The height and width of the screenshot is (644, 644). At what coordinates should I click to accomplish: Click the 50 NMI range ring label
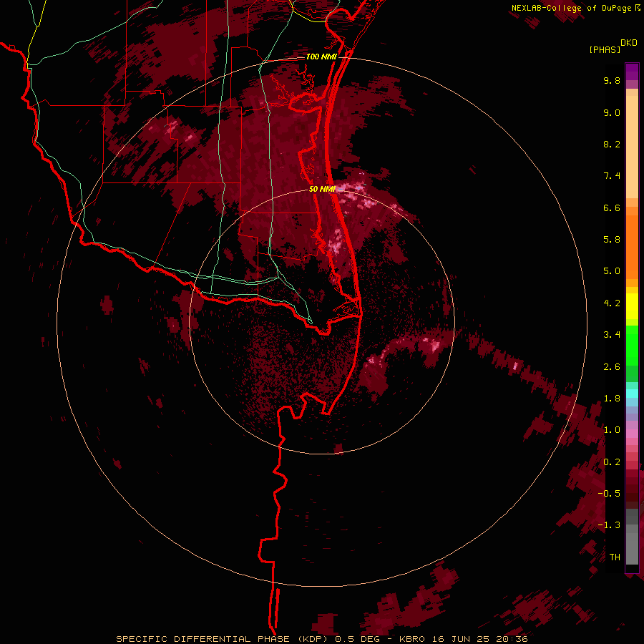(323, 189)
